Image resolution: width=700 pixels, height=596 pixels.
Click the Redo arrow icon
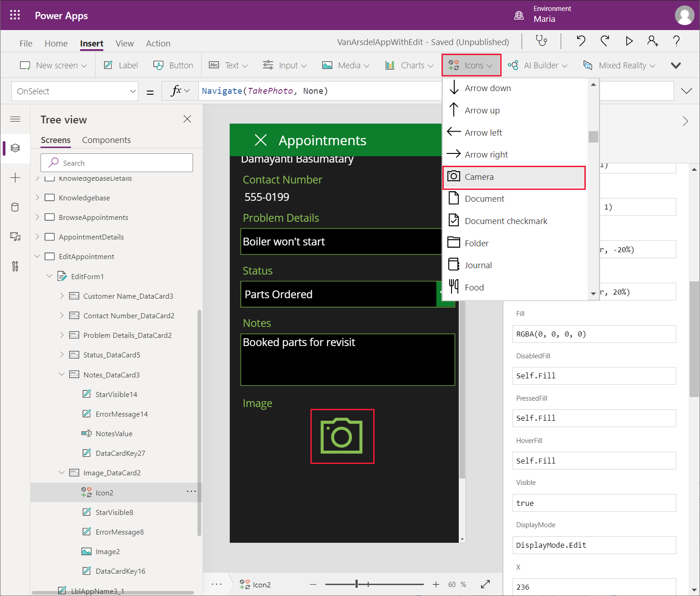coord(605,41)
